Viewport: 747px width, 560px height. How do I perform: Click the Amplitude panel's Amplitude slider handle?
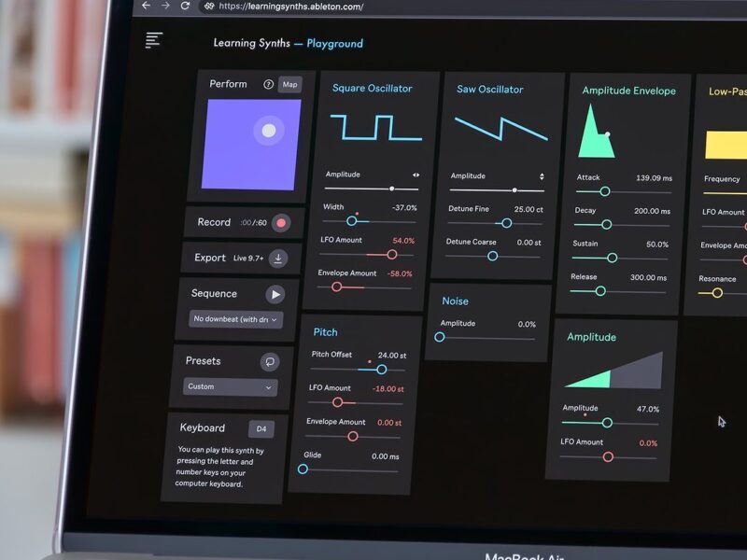coord(608,423)
